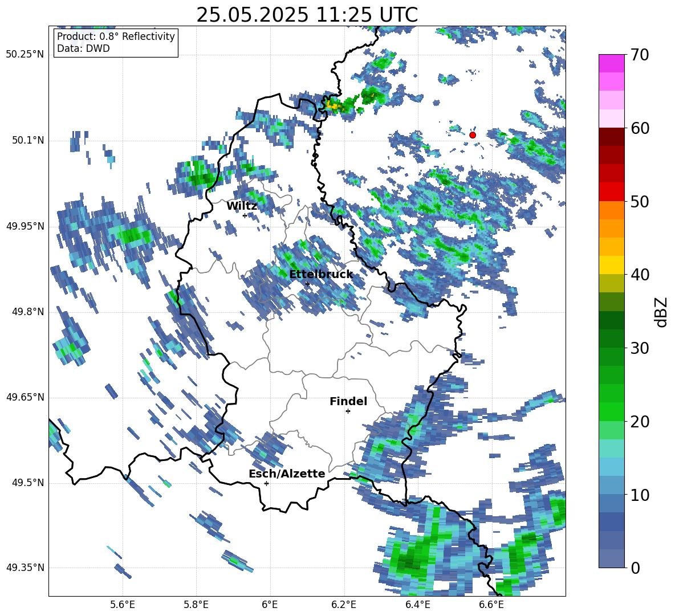Click the Findel station cross marker

[x=348, y=411]
